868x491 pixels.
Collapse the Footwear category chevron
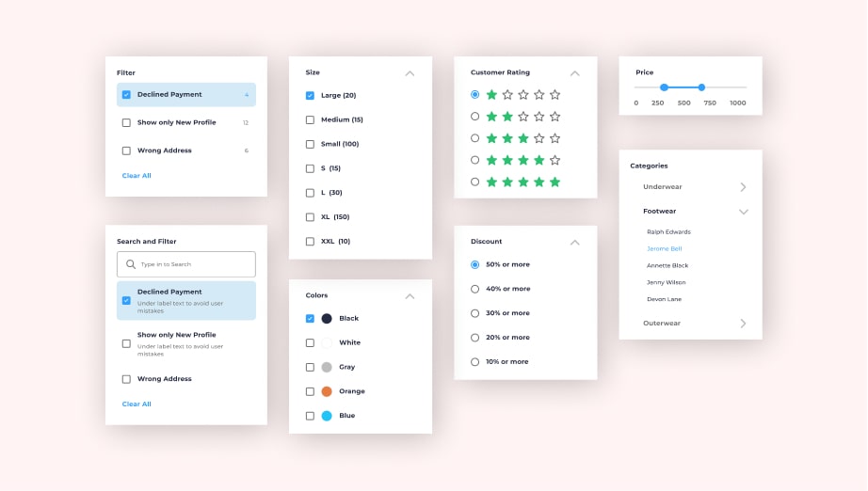[x=744, y=212]
